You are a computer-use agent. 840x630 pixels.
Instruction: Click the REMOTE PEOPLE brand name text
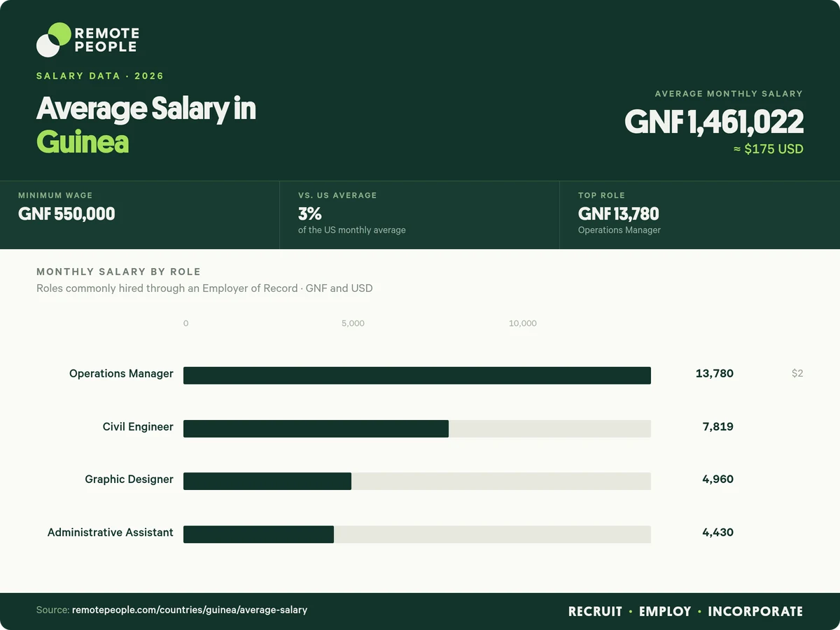click(x=106, y=40)
